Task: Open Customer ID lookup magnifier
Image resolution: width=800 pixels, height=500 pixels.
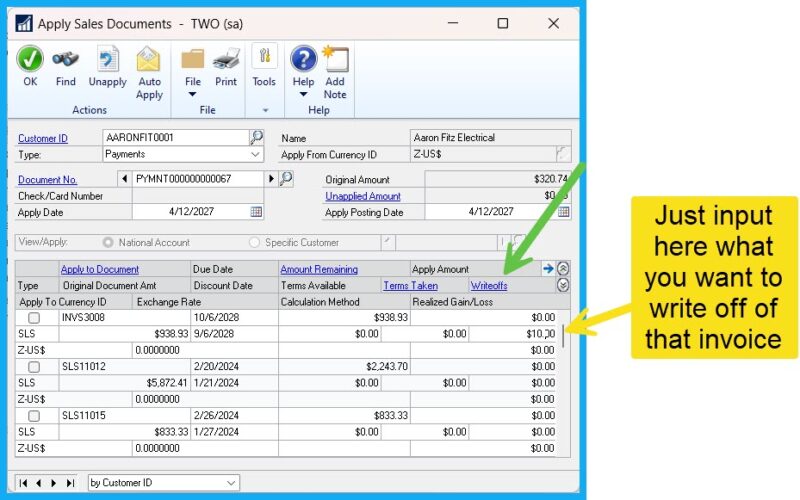Action: point(257,138)
